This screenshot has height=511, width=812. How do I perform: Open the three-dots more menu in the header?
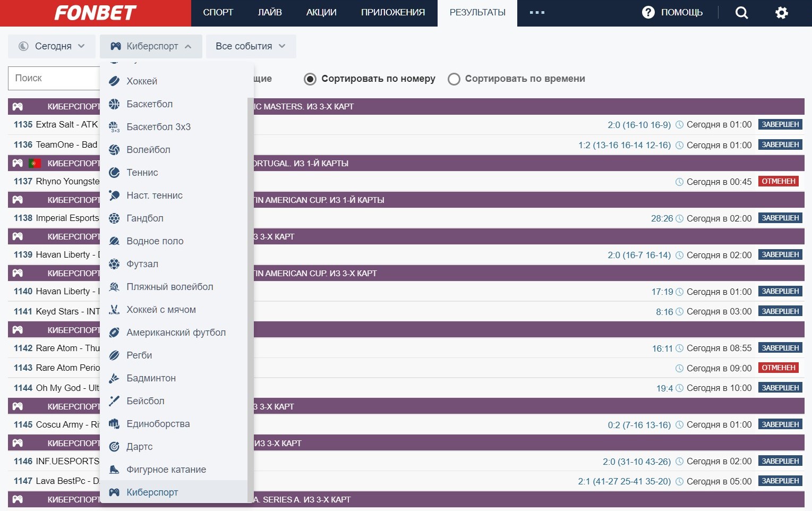[537, 13]
